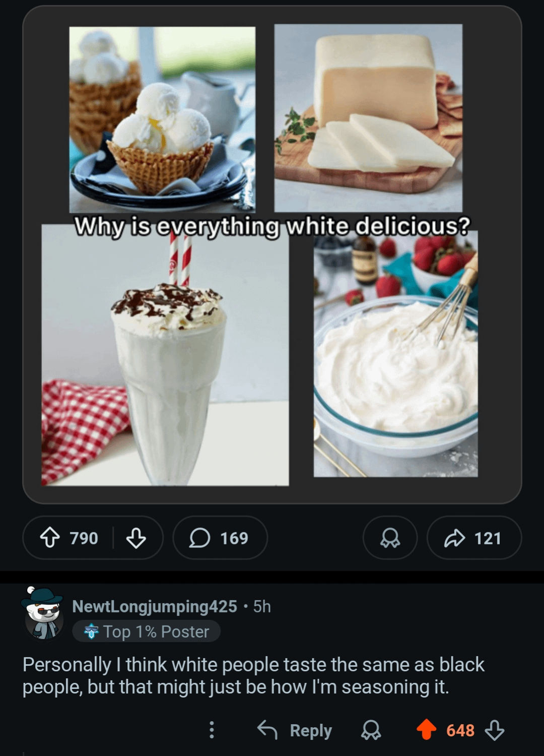Tap the 'Why is everything white delicious?' caption

[272, 225]
